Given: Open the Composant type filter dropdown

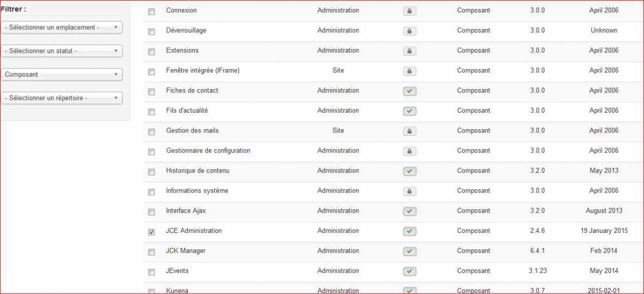Looking at the screenshot, I should point(62,75).
